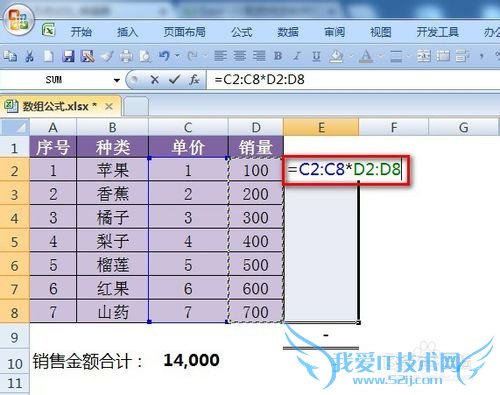Apply fill color paint bucket
500x395 pixels.
click(x=336, y=56)
